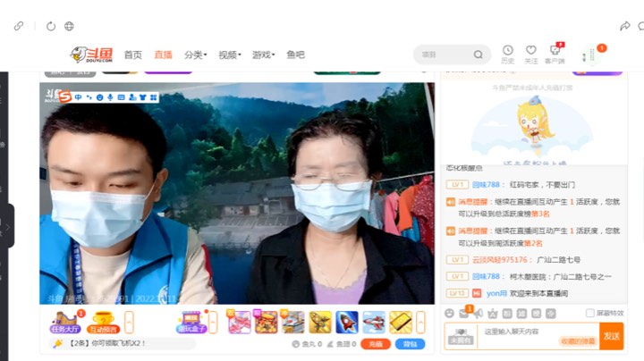Open the 鱼吧 forum tab
This screenshot has height=361, width=644.
click(296, 55)
